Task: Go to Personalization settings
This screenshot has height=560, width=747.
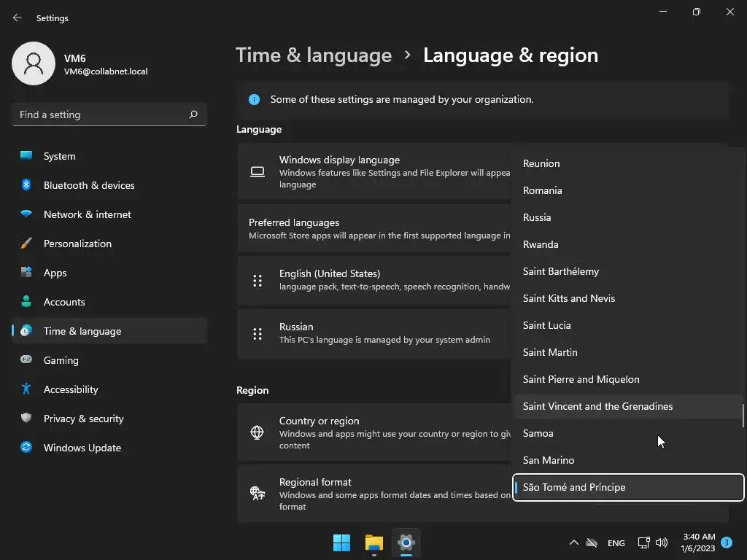Action: click(x=109, y=244)
